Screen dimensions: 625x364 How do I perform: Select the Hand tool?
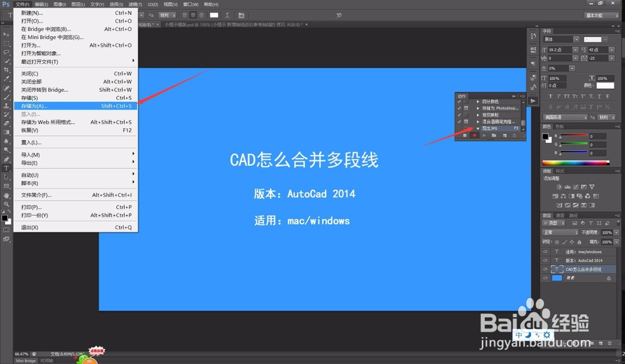[6, 195]
